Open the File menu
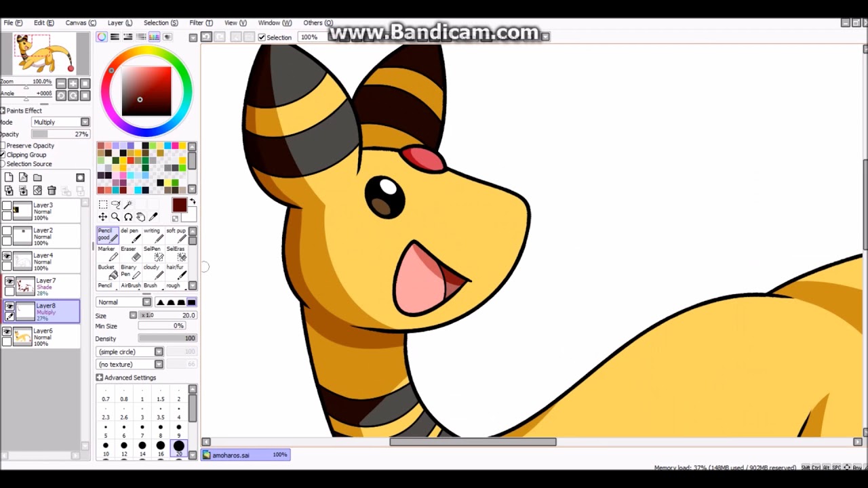The image size is (868, 488). [x=12, y=22]
